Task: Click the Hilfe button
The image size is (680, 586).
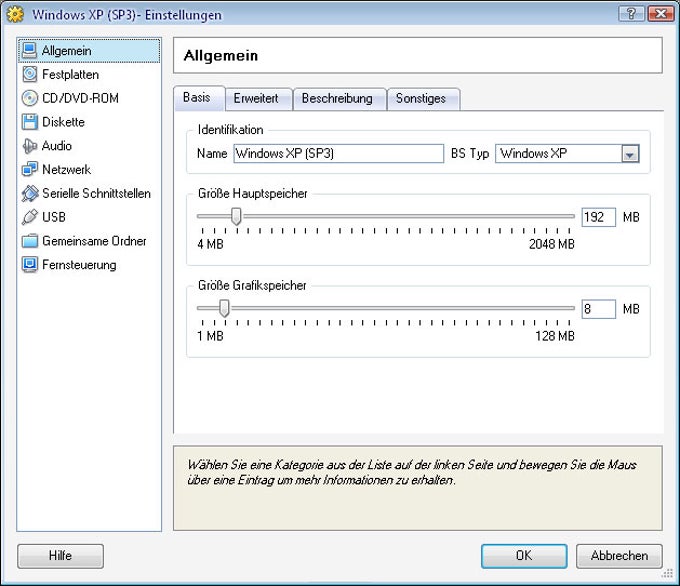Action: click(60, 556)
